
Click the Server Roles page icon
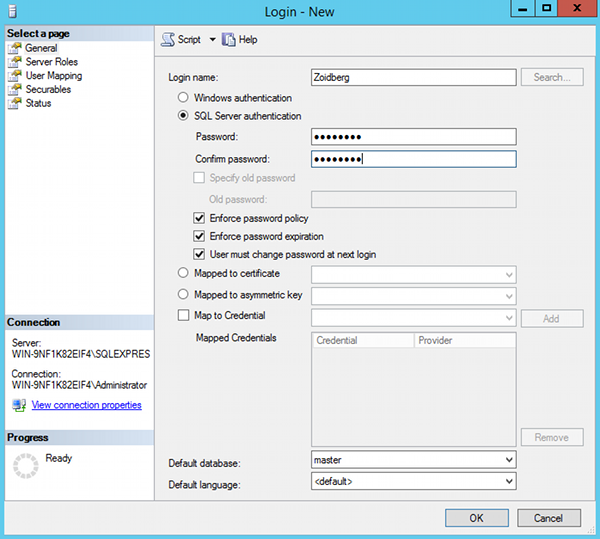15,62
